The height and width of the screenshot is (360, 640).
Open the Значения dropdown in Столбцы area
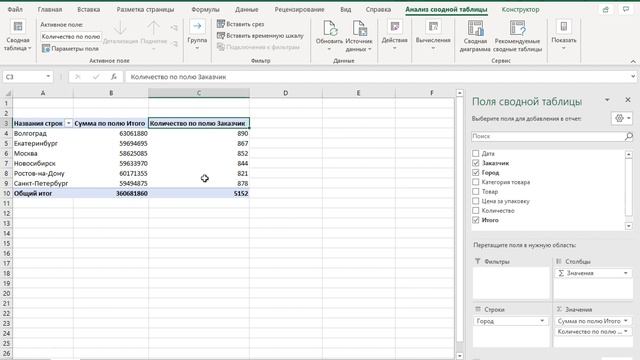(626, 273)
